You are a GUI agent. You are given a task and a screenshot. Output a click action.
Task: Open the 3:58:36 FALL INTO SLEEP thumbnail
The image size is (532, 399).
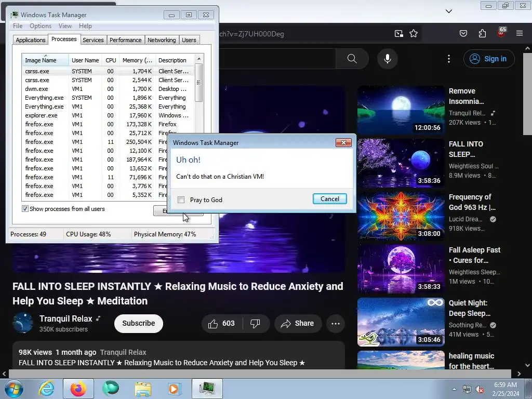tap(401, 163)
